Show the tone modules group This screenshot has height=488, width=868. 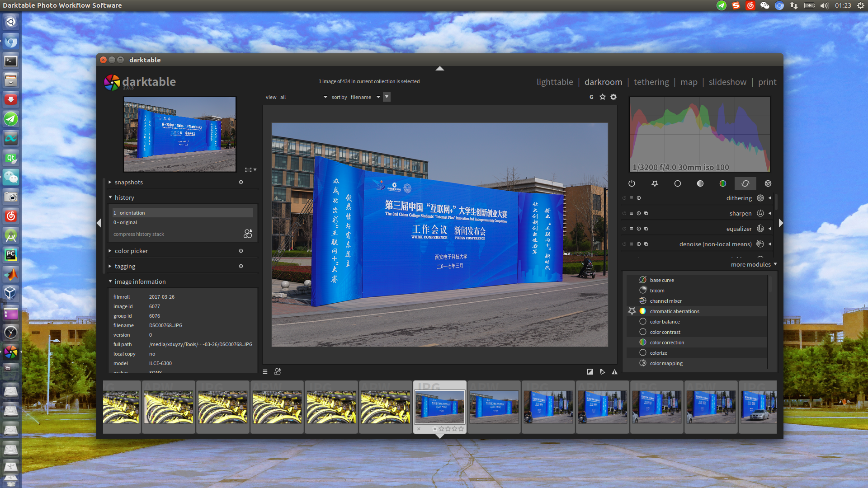point(700,183)
